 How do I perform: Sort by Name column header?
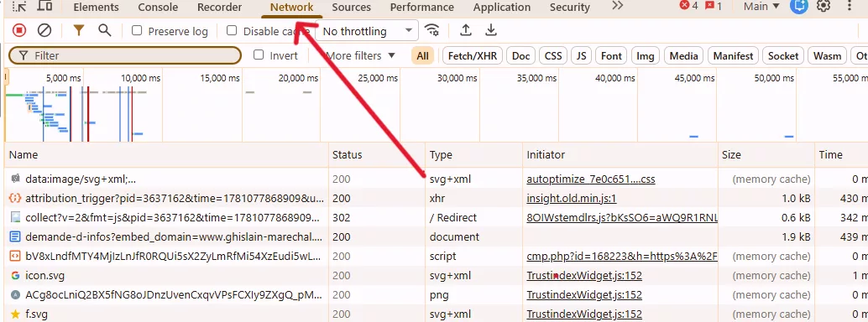click(x=166, y=155)
